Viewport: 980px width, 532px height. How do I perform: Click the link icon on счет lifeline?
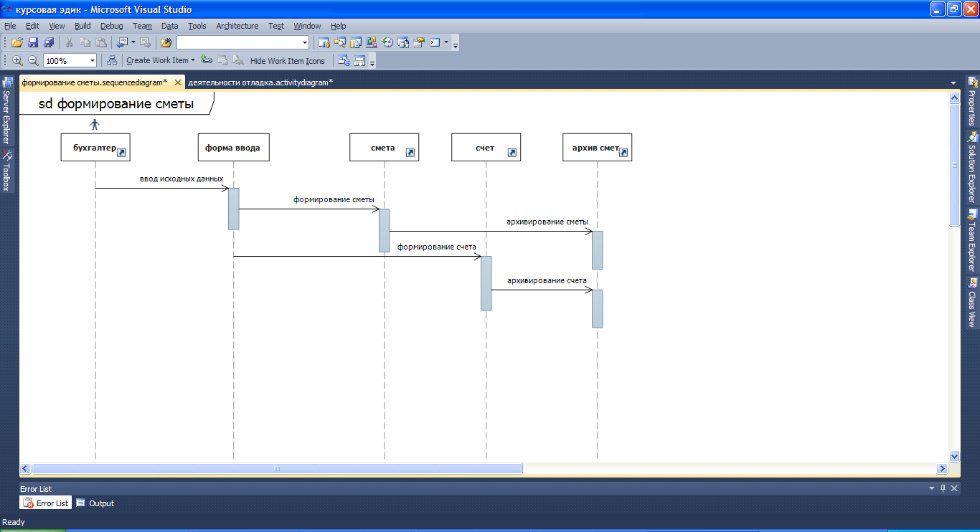click(512, 153)
